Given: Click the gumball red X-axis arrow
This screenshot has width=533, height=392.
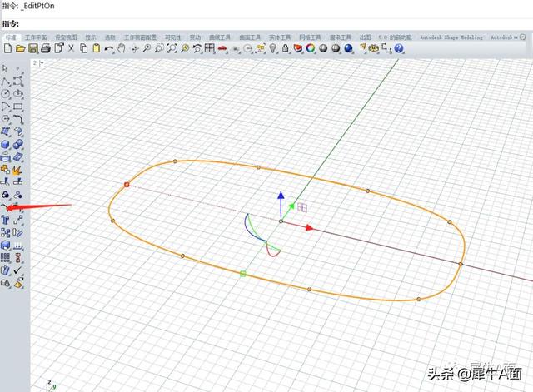Looking at the screenshot, I should pos(309,227).
